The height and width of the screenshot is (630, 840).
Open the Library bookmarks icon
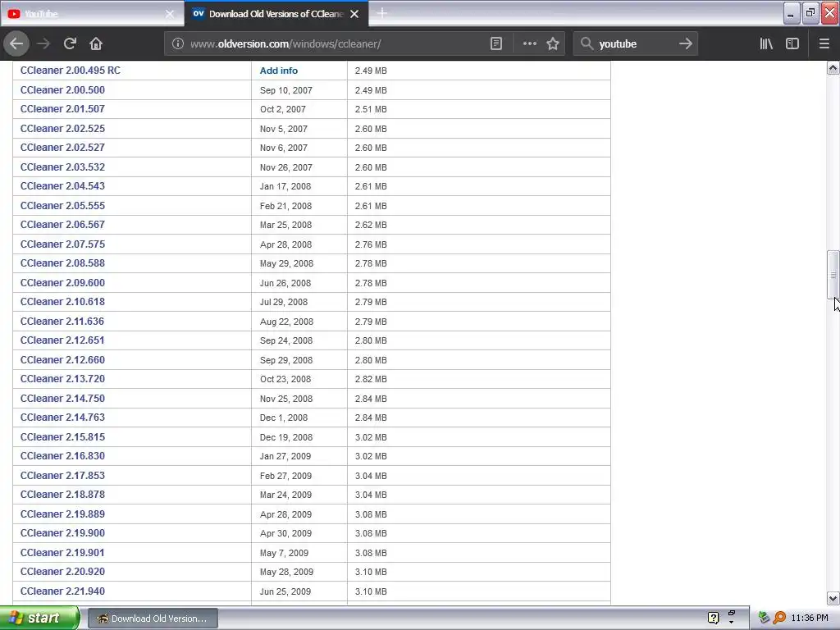(766, 44)
